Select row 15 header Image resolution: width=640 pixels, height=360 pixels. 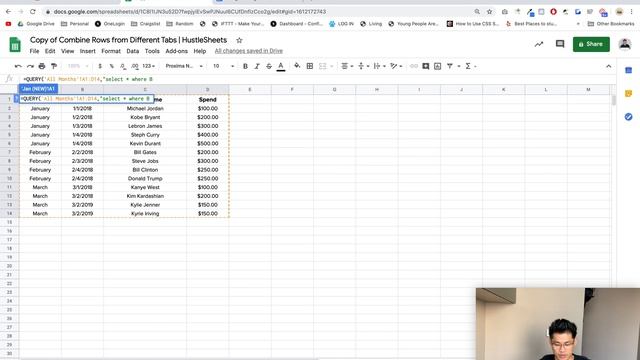pos(9,222)
